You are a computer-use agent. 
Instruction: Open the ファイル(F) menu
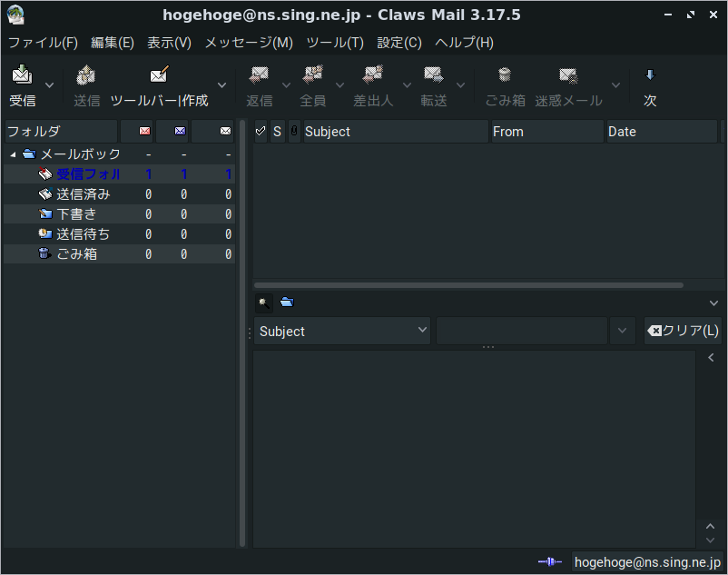pos(44,43)
